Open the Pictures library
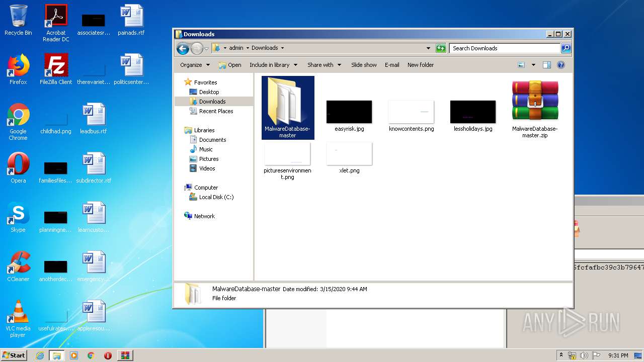644x362 pixels. tap(208, 159)
